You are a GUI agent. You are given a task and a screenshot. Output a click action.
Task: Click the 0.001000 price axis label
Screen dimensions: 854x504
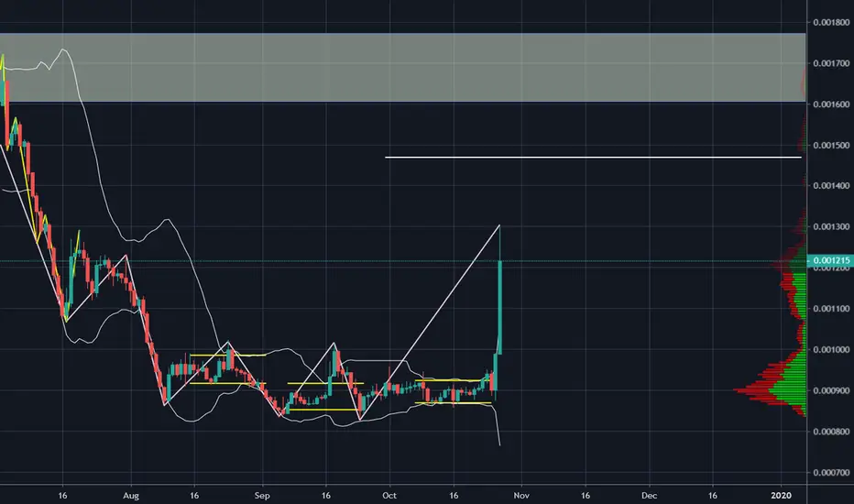[831, 349]
